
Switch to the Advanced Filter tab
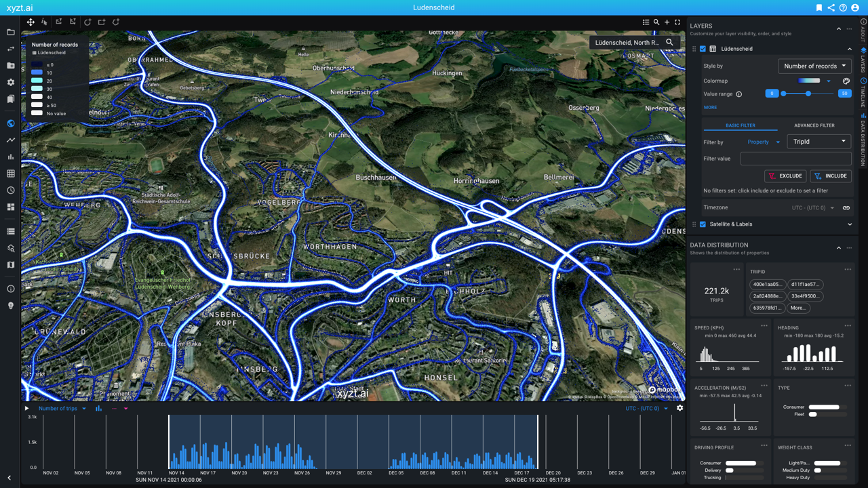814,125
